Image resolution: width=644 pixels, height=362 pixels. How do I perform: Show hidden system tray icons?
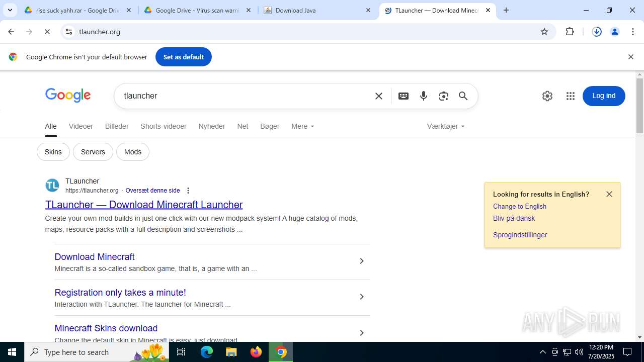click(542, 352)
